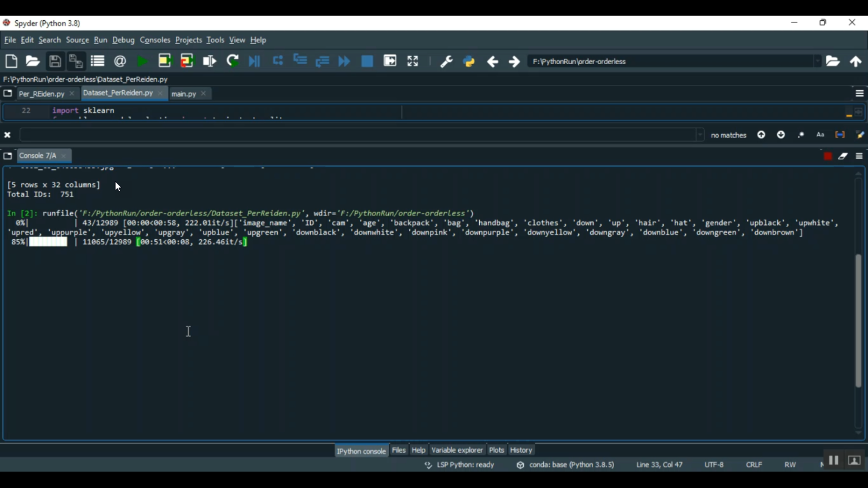This screenshot has width=868, height=488.
Task: Clear console output with the eraser icon
Action: pos(843,156)
